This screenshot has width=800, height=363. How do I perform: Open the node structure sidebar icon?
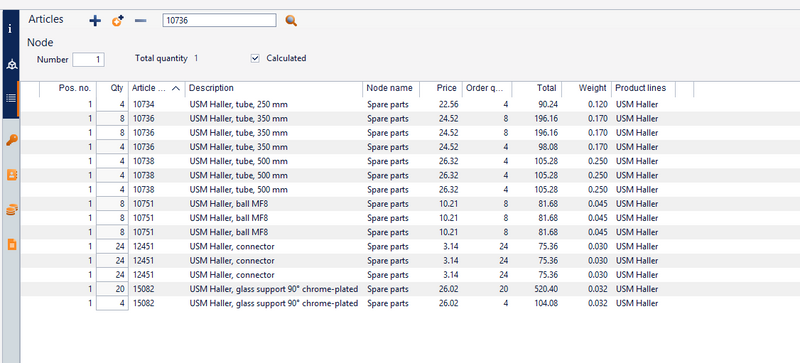(11, 65)
